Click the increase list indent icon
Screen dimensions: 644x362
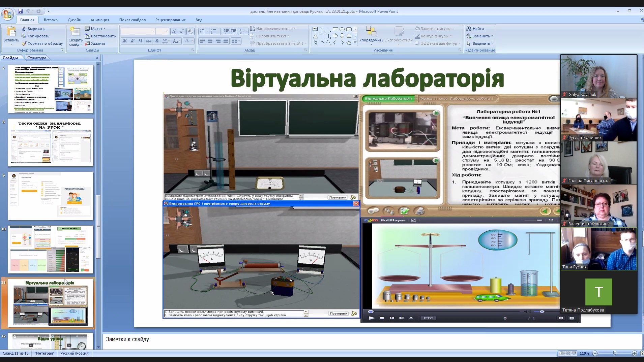point(234,31)
